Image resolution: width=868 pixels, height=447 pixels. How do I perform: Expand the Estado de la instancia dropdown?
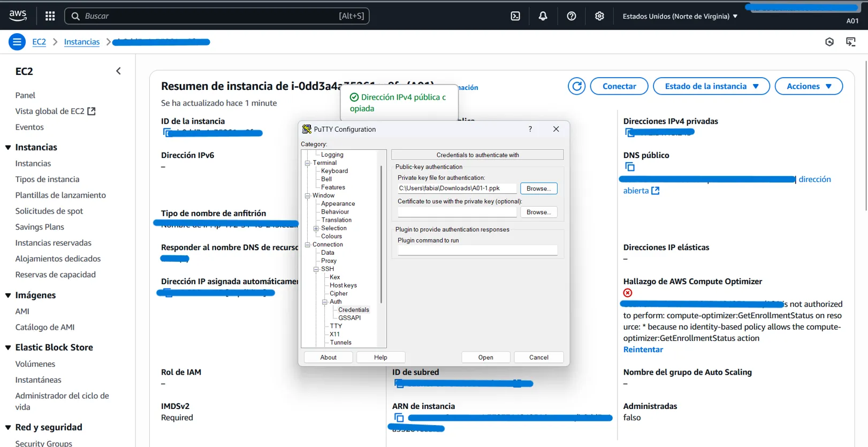[x=711, y=86]
